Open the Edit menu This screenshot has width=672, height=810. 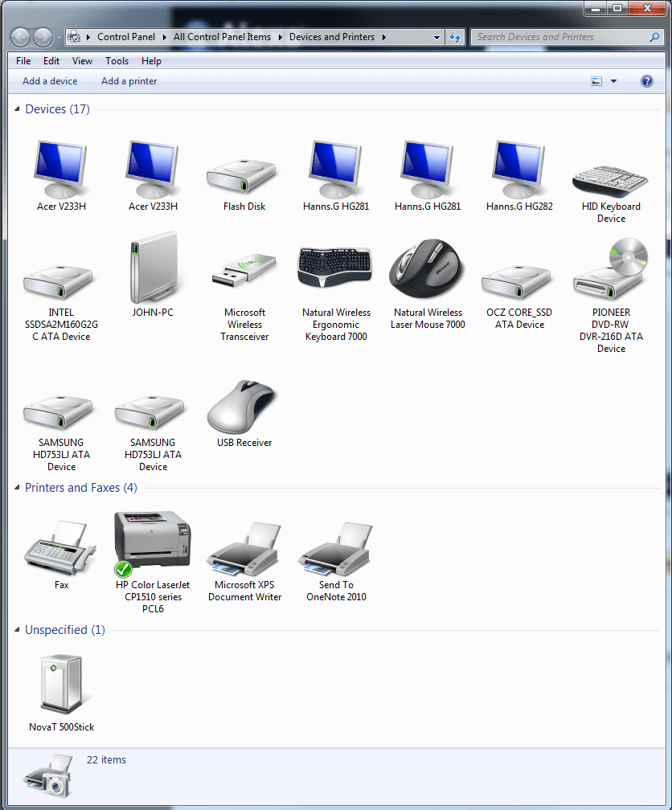(x=51, y=61)
